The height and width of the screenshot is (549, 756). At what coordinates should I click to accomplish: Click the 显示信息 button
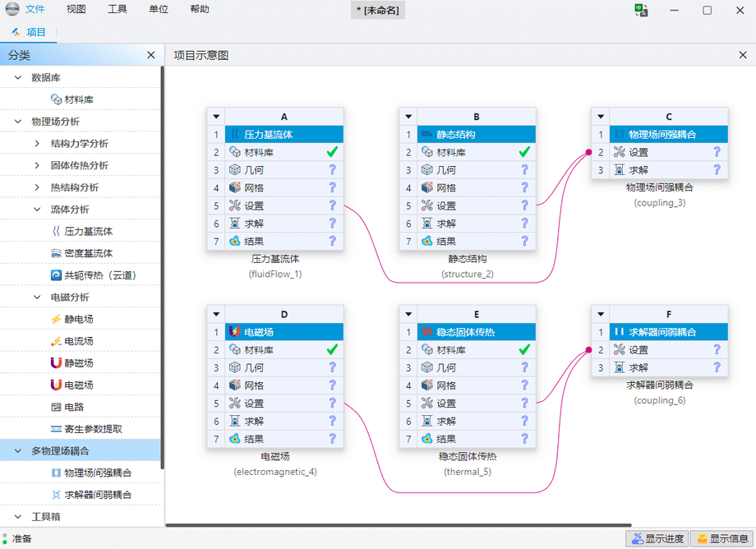click(x=722, y=539)
